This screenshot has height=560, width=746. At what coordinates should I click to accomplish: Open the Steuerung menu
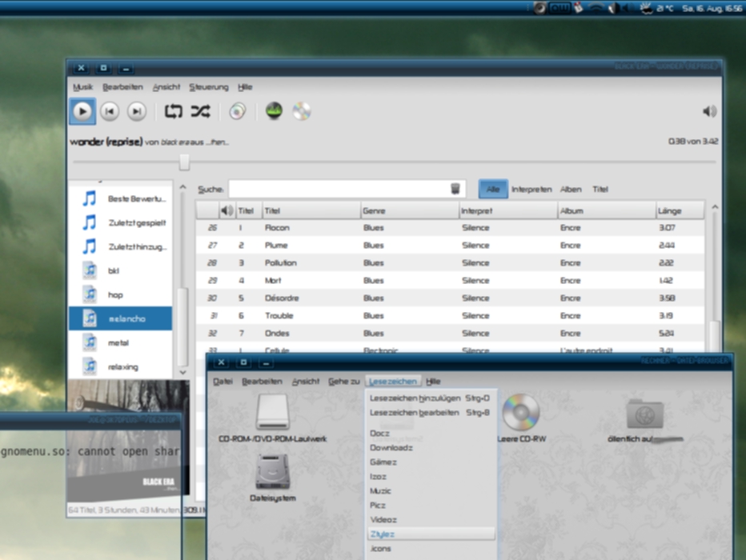[209, 87]
